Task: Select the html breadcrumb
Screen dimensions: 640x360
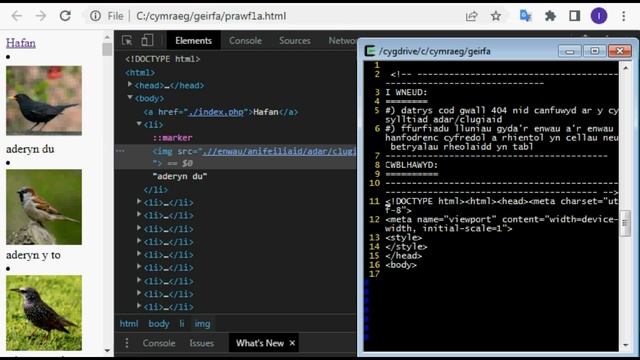Action: coord(129,324)
